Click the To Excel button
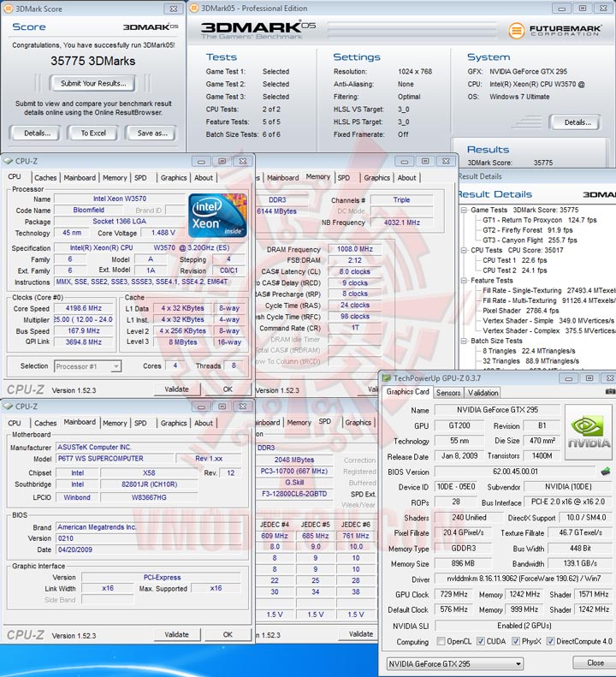The height and width of the screenshot is (677, 616). [x=93, y=133]
